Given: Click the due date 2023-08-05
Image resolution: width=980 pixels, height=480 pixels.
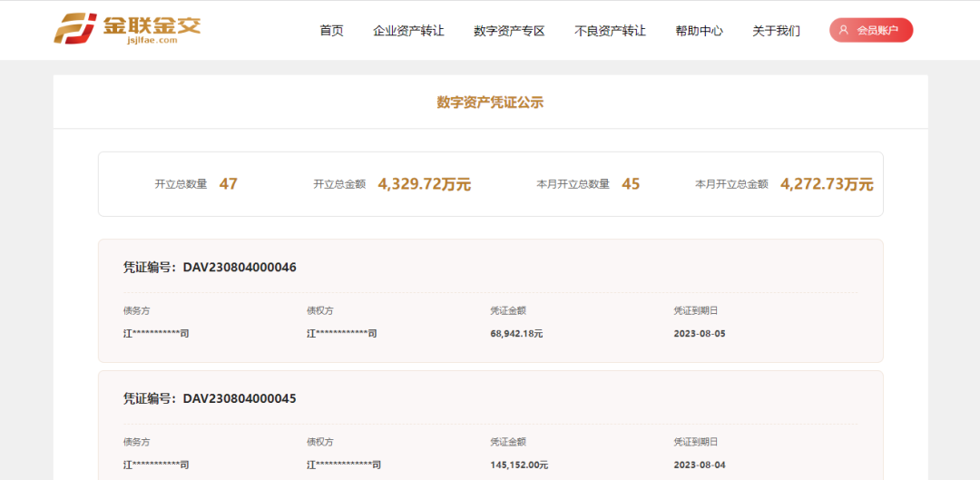Looking at the screenshot, I should coord(699,334).
